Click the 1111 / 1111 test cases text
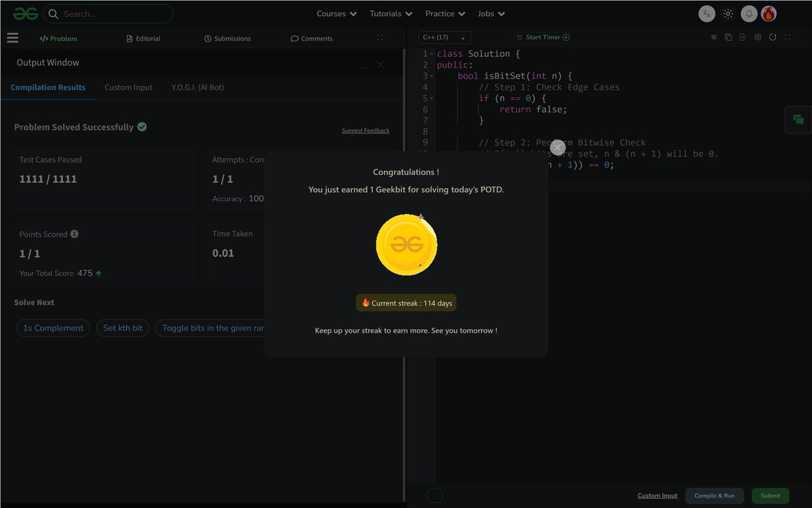The width and height of the screenshot is (812, 508). 48,179
